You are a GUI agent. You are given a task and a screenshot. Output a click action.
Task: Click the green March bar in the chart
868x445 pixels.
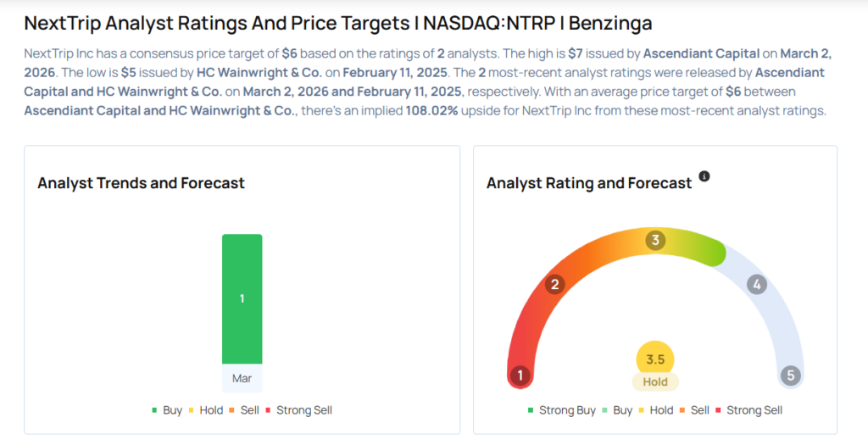pyautogui.click(x=242, y=298)
